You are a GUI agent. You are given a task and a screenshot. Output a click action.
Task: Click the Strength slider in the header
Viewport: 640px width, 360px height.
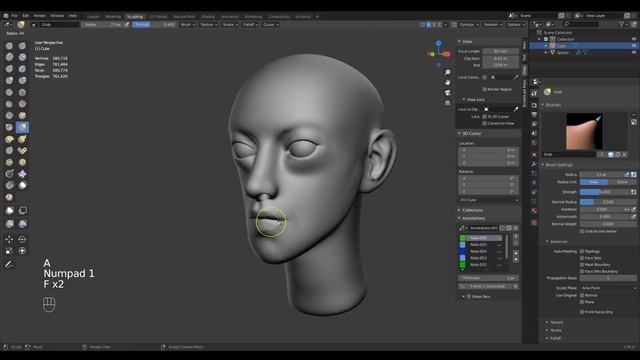point(154,24)
